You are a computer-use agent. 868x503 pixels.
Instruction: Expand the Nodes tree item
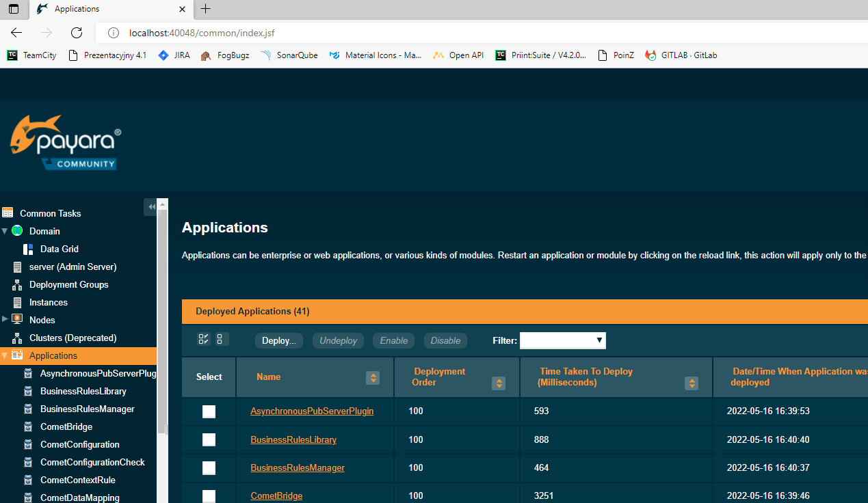pyautogui.click(x=5, y=319)
